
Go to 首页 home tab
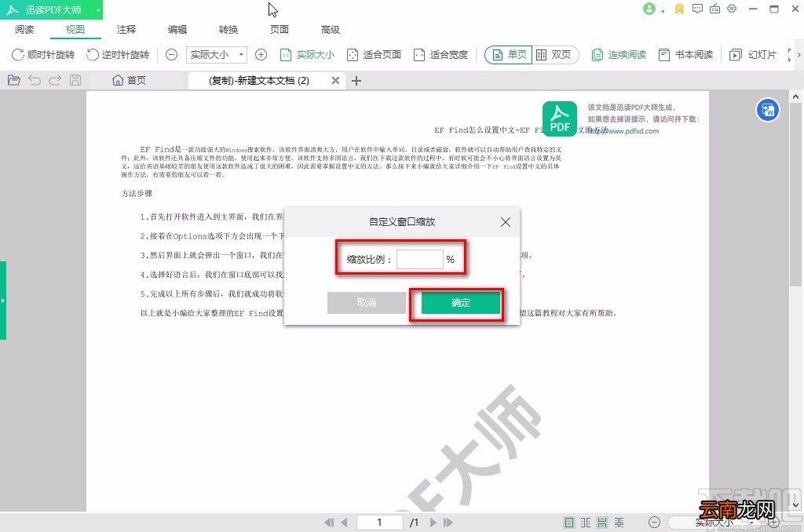[x=130, y=81]
